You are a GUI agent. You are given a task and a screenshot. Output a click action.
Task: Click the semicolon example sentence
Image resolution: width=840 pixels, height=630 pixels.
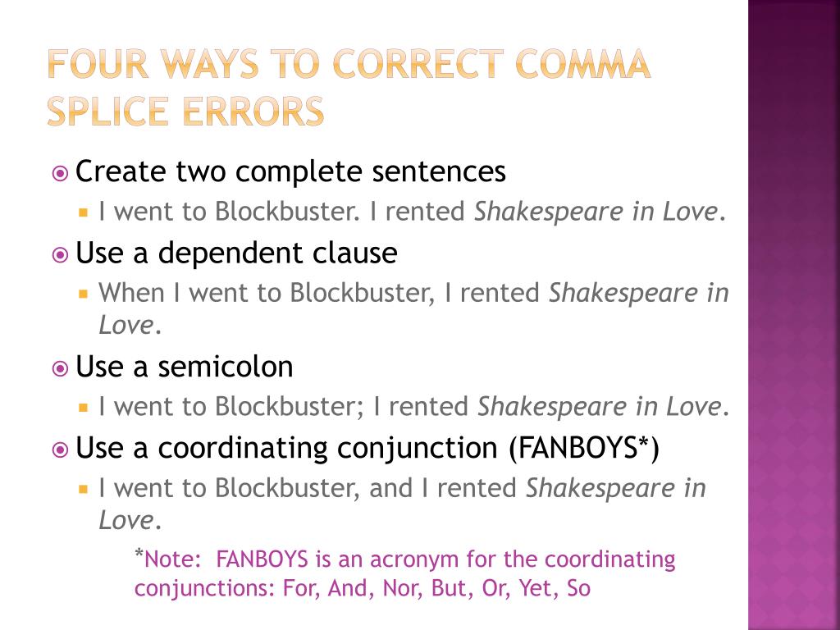(x=413, y=407)
